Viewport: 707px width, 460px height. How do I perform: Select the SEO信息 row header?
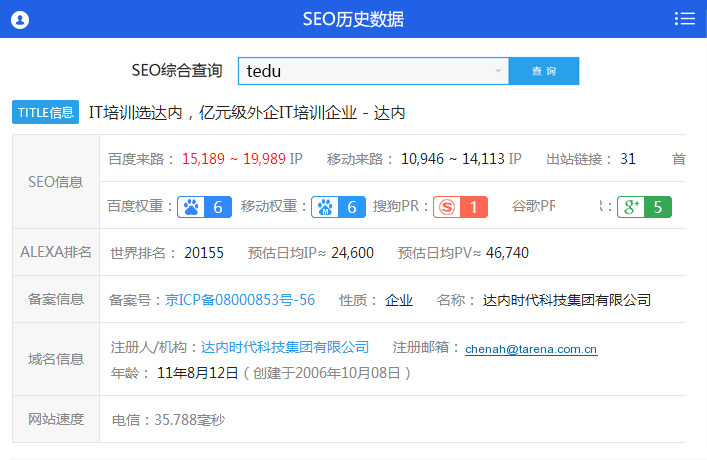click(x=56, y=182)
